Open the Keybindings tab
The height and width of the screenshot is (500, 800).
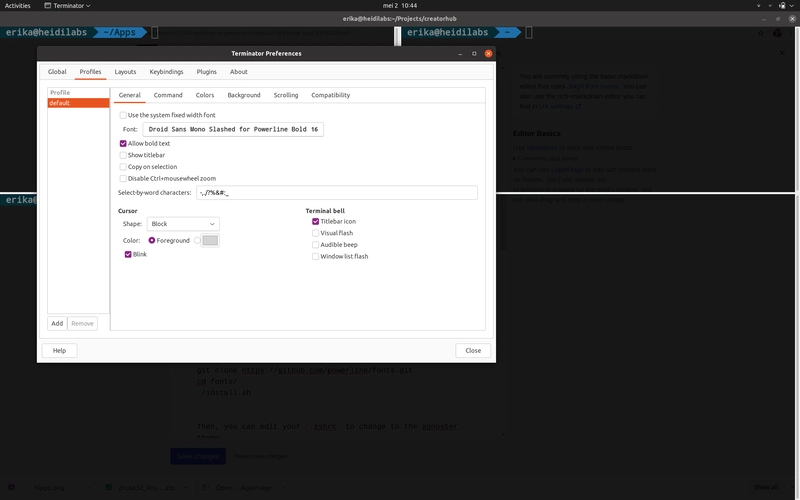pyautogui.click(x=166, y=72)
